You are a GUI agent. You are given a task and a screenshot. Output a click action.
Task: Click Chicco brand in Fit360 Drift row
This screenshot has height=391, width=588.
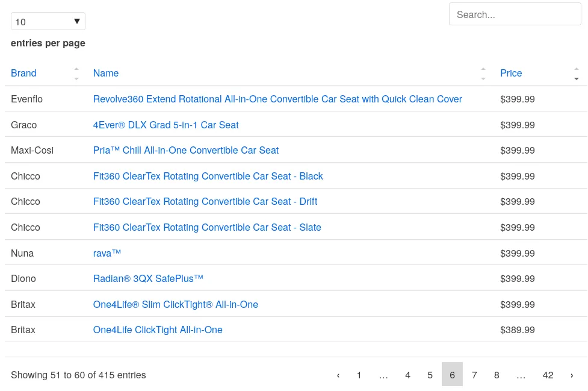tap(25, 201)
